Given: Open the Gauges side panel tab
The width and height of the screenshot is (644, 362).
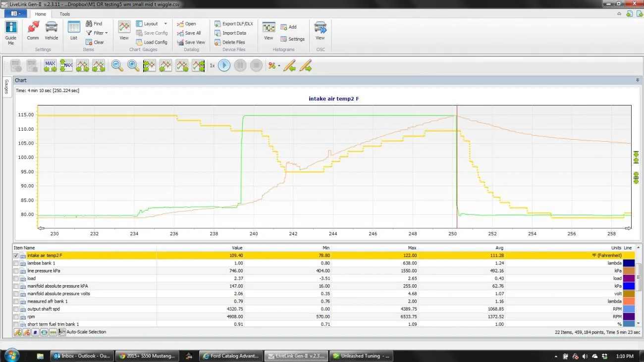Looking at the screenshot, I should coord(6,87).
